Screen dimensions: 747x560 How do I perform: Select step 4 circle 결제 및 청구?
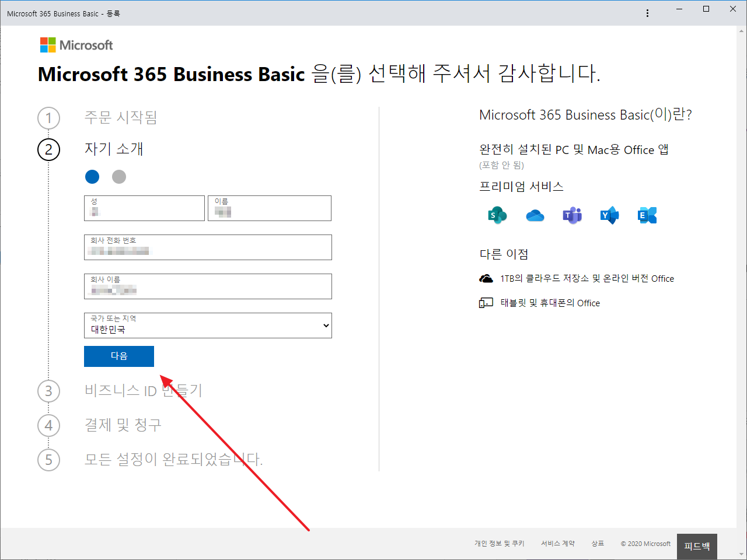pyautogui.click(x=48, y=425)
